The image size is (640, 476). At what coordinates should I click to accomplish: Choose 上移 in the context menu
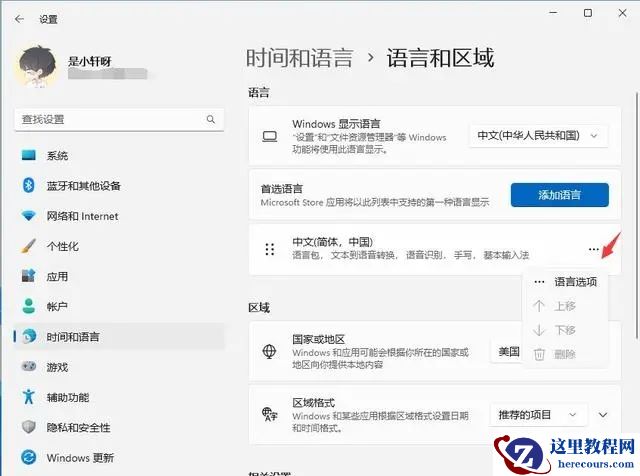tap(566, 306)
